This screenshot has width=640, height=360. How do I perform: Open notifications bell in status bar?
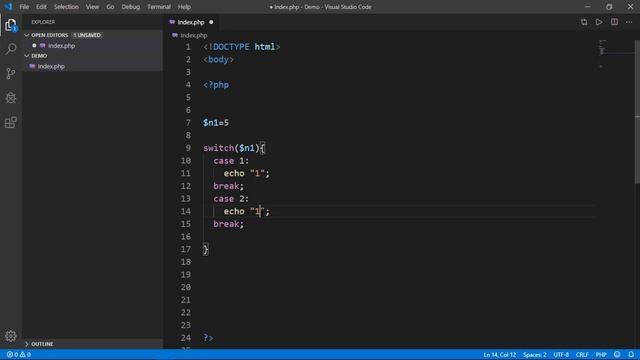point(631,354)
